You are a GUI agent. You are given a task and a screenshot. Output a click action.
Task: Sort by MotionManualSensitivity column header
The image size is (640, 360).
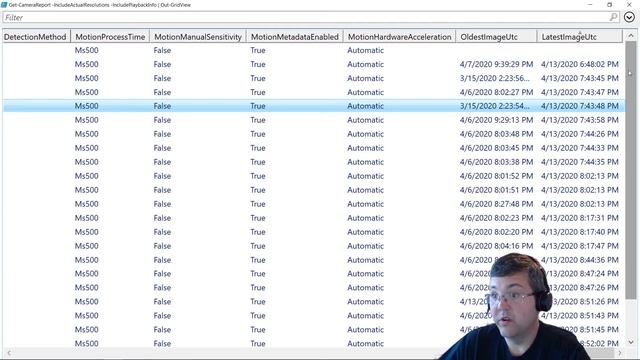[198, 37]
